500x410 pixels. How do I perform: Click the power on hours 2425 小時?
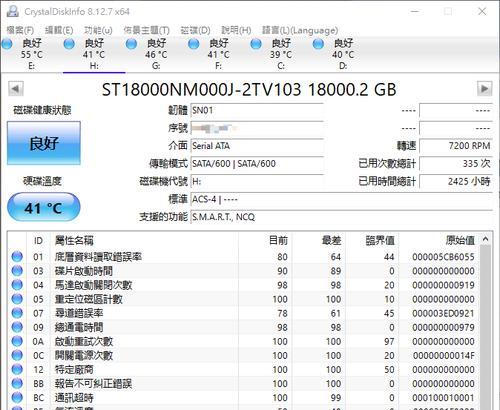tap(456, 181)
